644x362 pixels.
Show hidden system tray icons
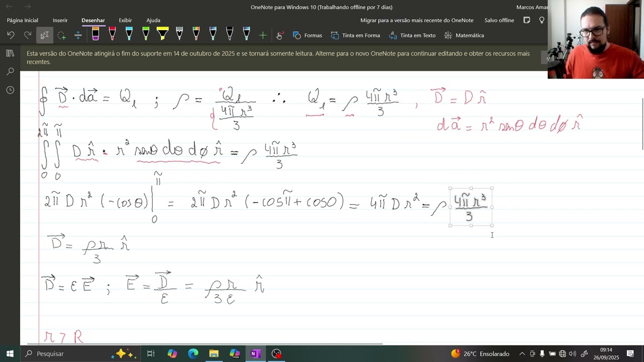[522, 353]
